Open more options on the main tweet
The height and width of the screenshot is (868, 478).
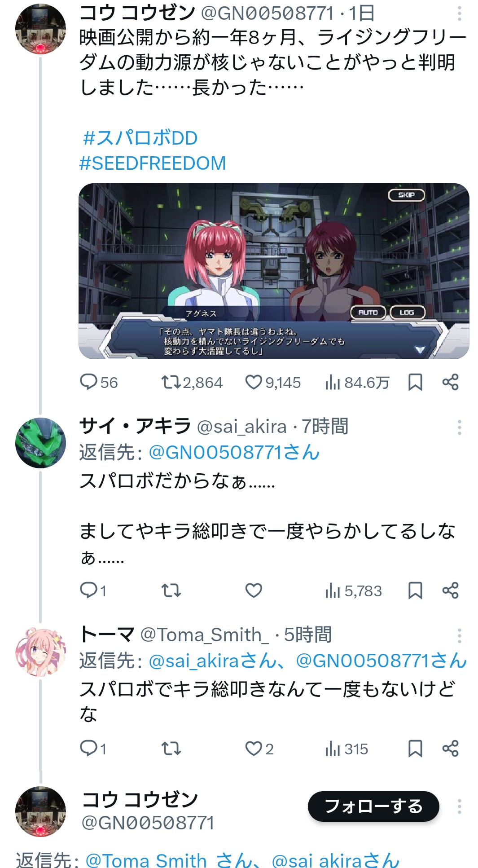click(459, 13)
